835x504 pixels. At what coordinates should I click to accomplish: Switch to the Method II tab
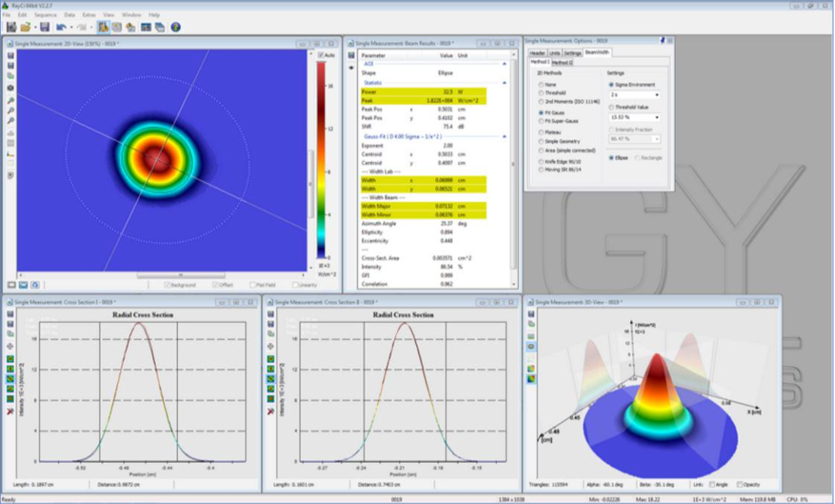tap(562, 63)
